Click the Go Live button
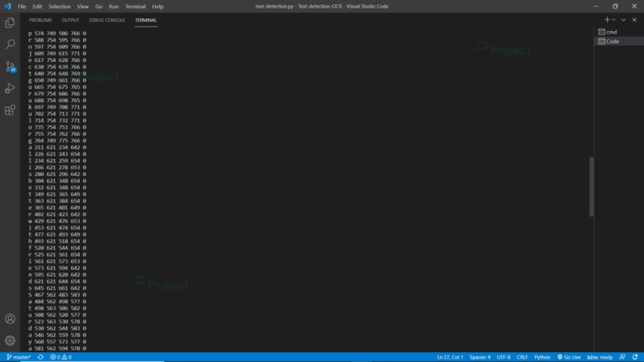Screen dimensions: 644x362 (x=569, y=357)
